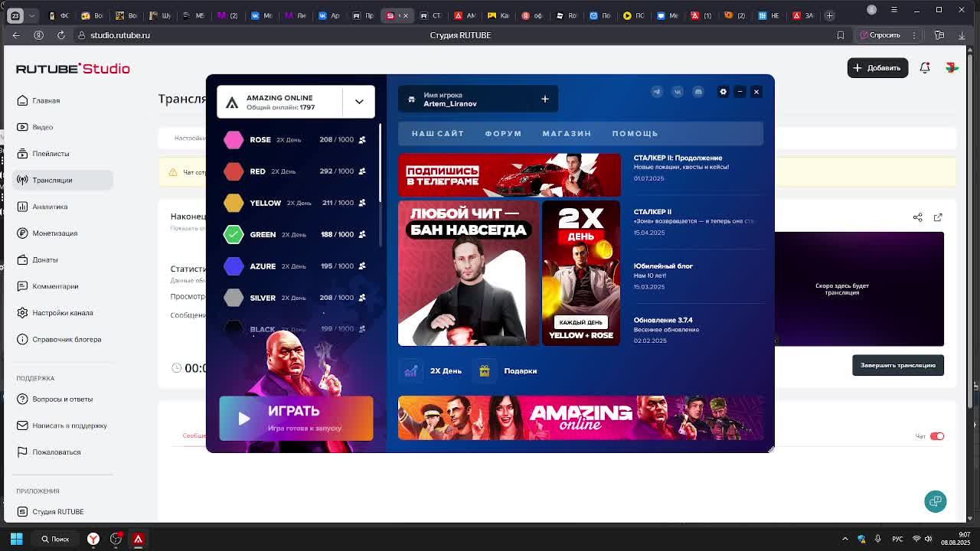Click the players icon on ROSE row
The width and height of the screenshot is (980, 551).
362,140
